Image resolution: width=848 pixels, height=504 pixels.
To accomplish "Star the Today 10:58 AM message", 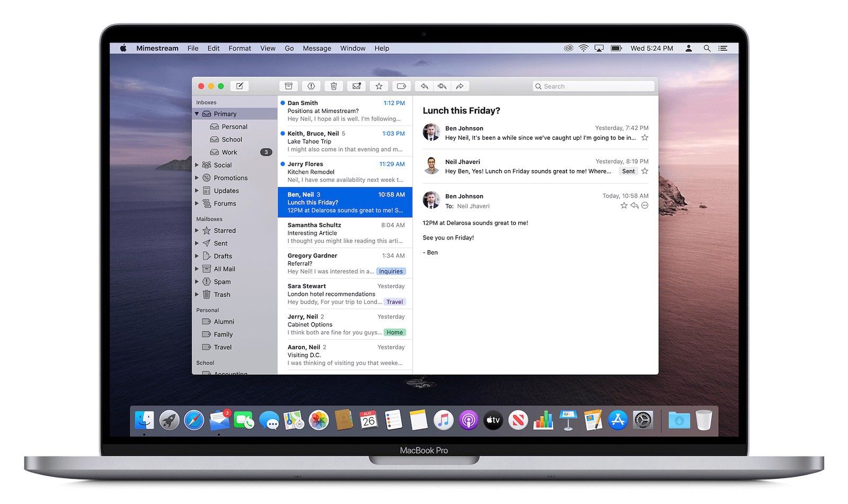I will tap(624, 206).
